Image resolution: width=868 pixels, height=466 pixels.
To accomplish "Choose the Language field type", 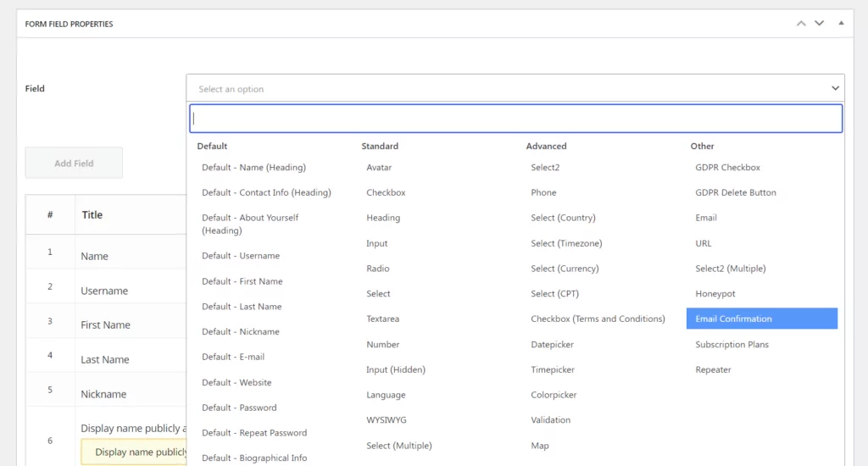I will pyautogui.click(x=386, y=395).
